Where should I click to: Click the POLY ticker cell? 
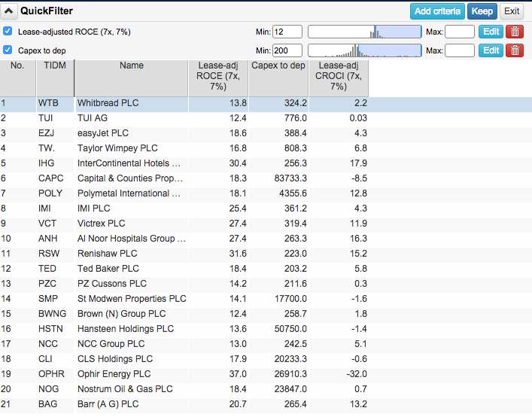(x=55, y=193)
